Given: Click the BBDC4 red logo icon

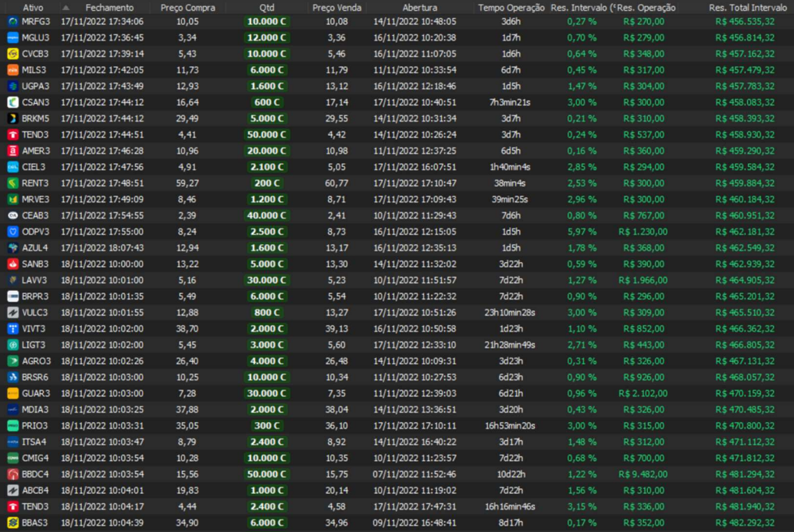Looking at the screenshot, I should (12, 474).
